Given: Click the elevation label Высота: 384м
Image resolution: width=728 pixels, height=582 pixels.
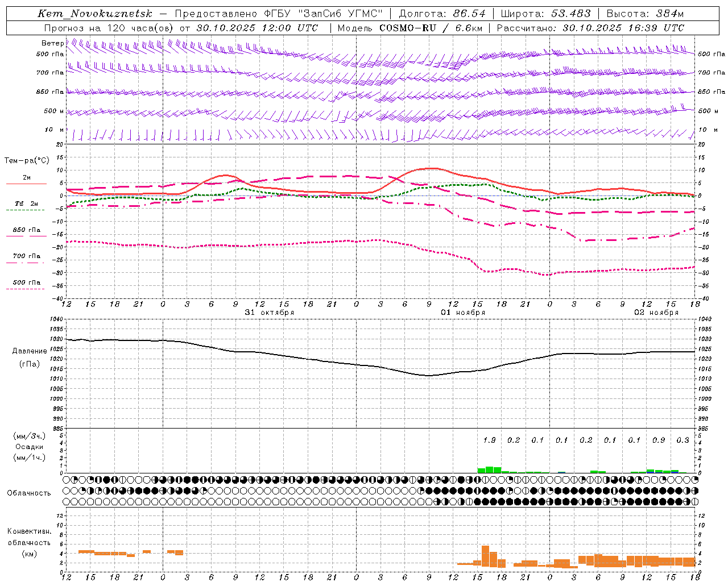Looking at the screenshot, I should pyautogui.click(x=645, y=14).
